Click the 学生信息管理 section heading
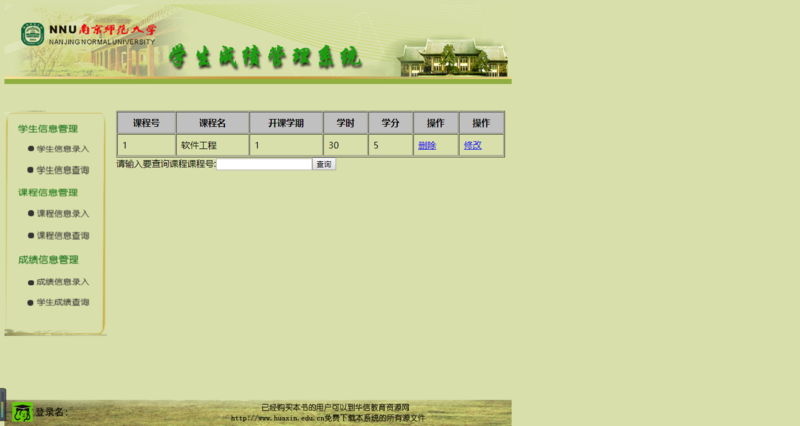The height and width of the screenshot is (426, 800). (x=48, y=129)
